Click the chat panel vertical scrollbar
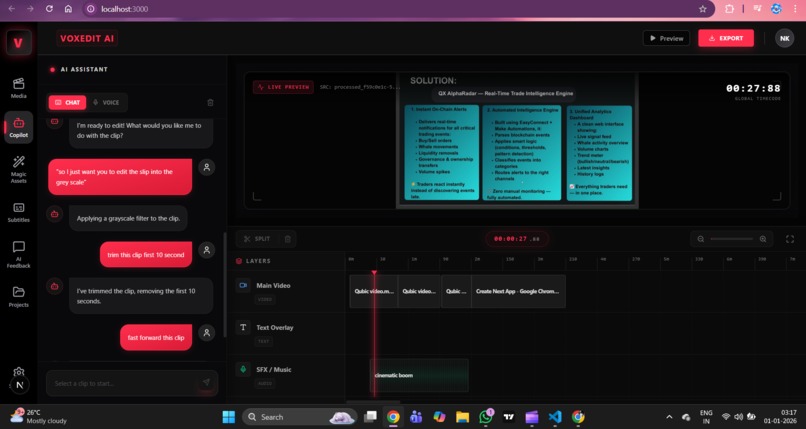 point(224,285)
